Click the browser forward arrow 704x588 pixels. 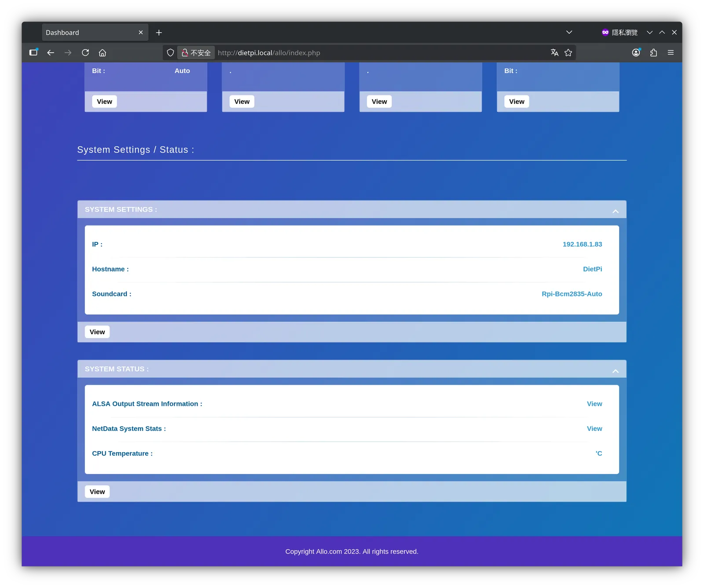(x=68, y=53)
